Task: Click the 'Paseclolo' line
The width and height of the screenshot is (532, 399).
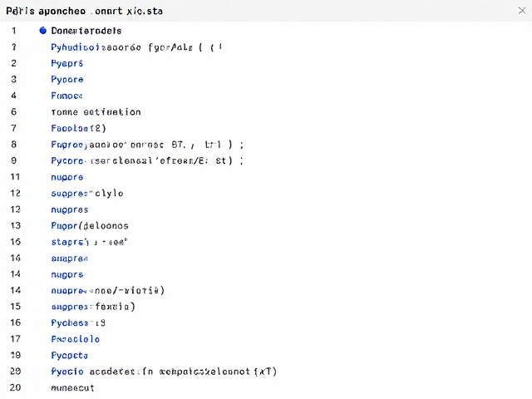Action: [x=76, y=339]
